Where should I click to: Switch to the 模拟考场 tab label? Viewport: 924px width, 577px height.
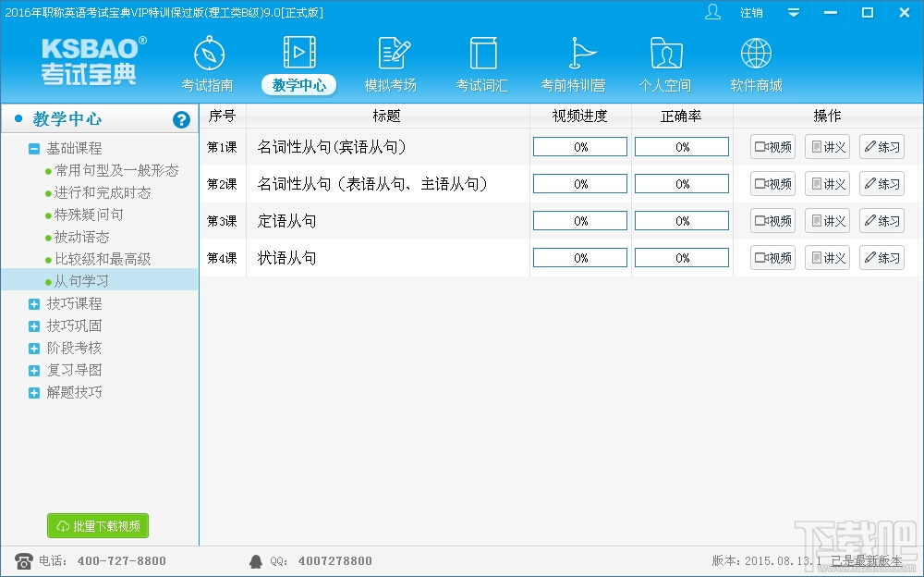point(391,86)
